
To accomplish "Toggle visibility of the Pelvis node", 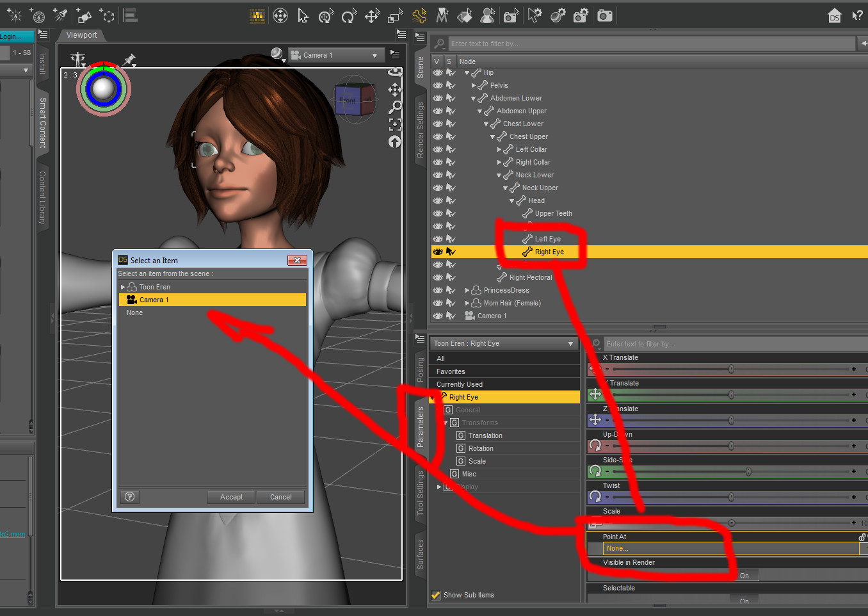I will click(438, 85).
